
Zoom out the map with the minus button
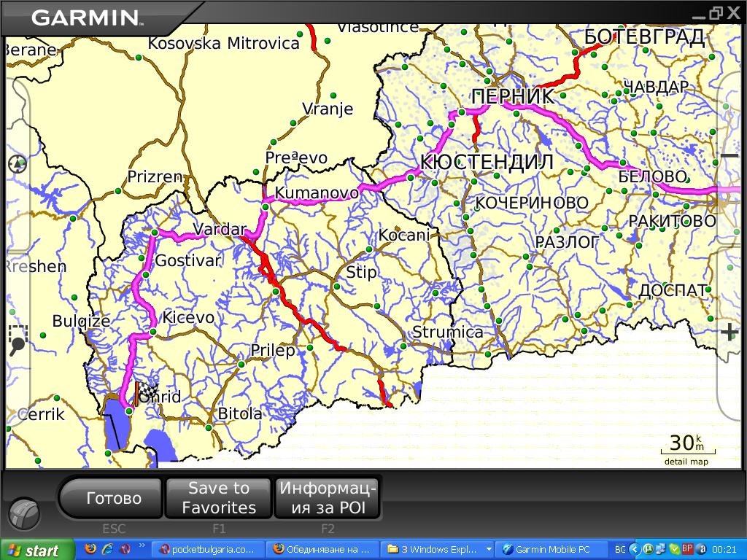pyautogui.click(x=729, y=156)
